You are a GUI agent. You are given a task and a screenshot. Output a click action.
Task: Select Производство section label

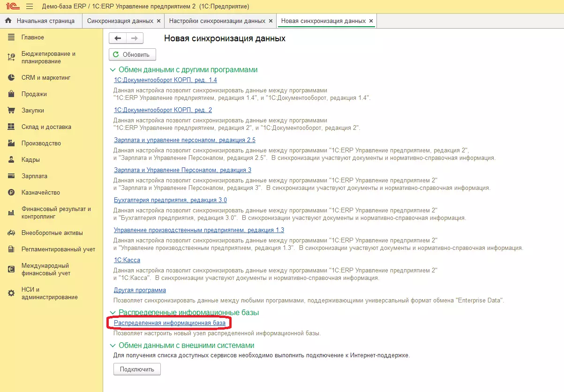pyautogui.click(x=41, y=143)
